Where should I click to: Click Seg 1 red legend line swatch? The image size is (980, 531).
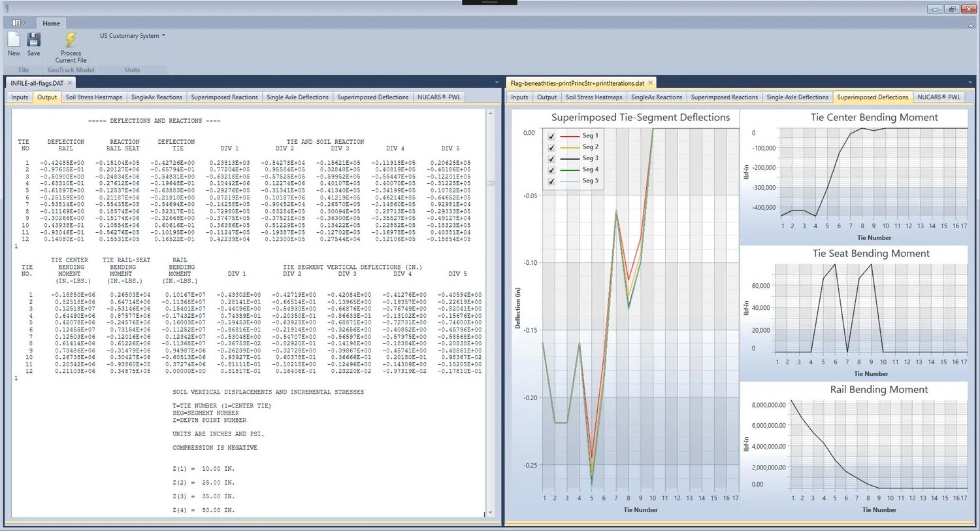coord(570,136)
